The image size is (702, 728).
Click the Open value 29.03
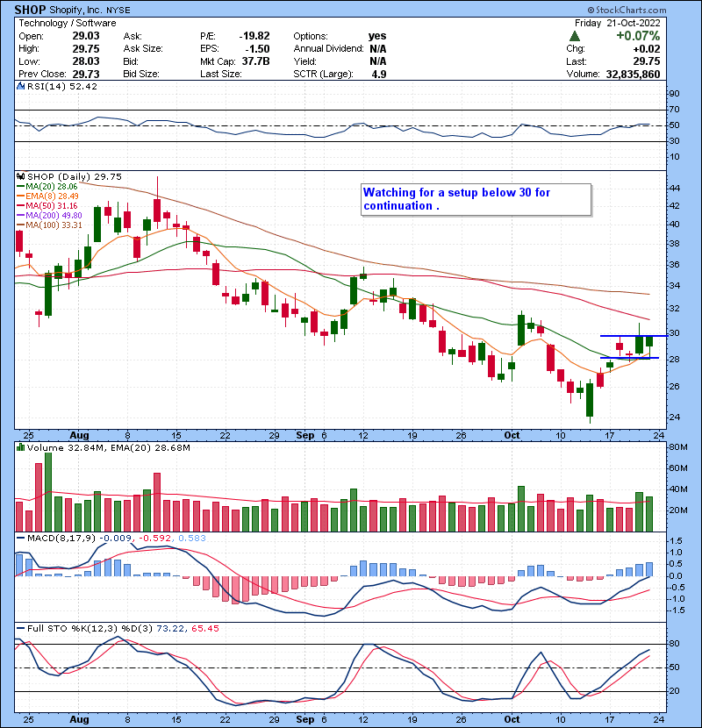(86, 36)
